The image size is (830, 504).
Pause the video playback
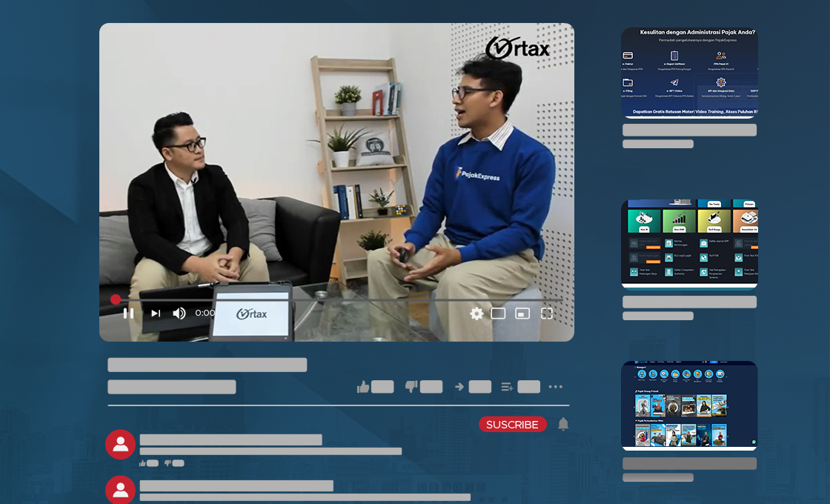point(128,313)
